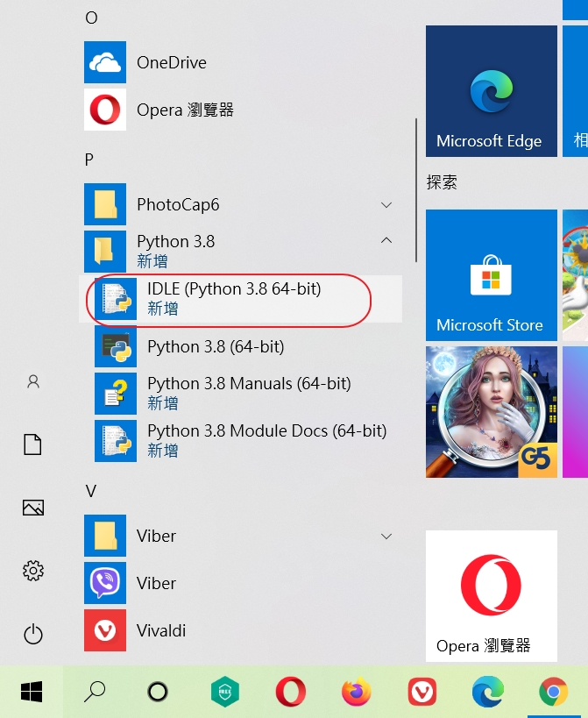Open Settings gear in Start sidebar
The height and width of the screenshot is (718, 588).
coord(33,571)
